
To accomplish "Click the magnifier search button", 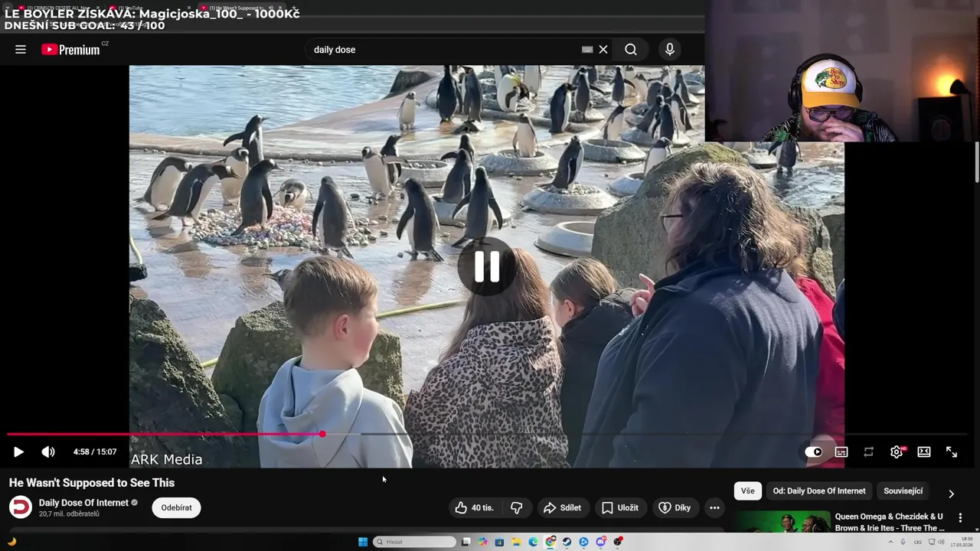I will pos(631,50).
